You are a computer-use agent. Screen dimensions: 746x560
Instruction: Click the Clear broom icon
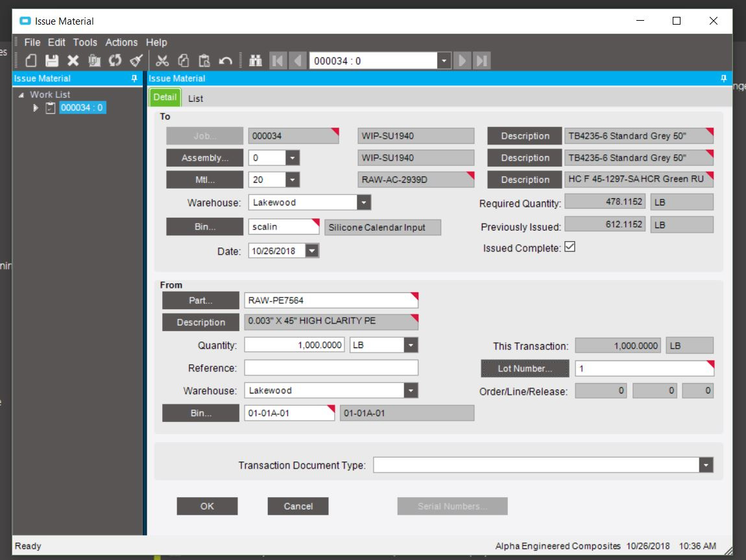136,61
